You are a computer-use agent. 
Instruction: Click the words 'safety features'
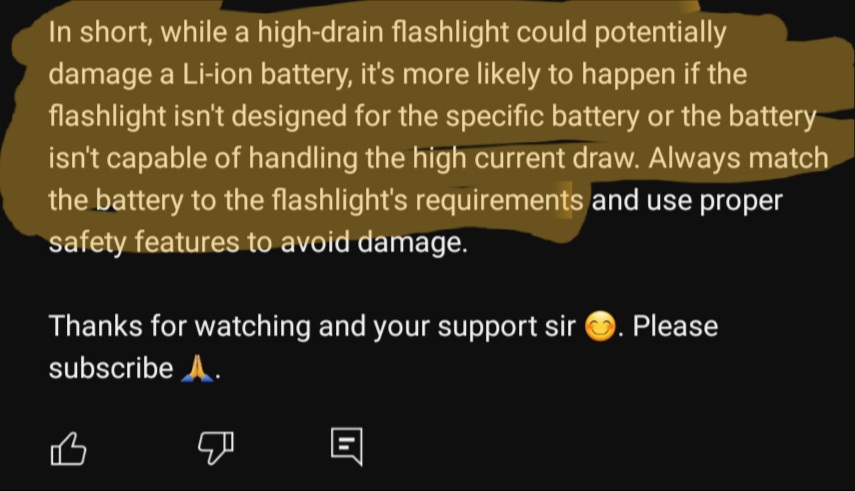pyautogui.click(x=144, y=242)
